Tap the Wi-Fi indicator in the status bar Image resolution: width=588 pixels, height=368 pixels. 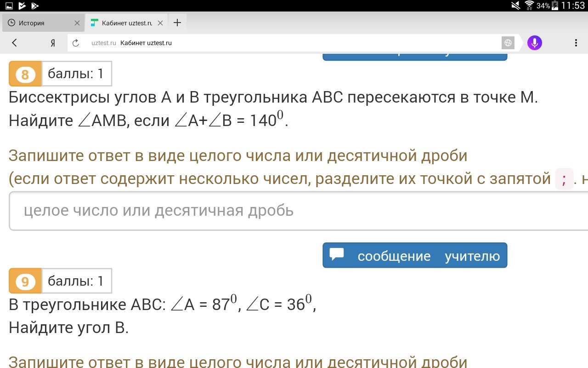pyautogui.click(x=529, y=6)
